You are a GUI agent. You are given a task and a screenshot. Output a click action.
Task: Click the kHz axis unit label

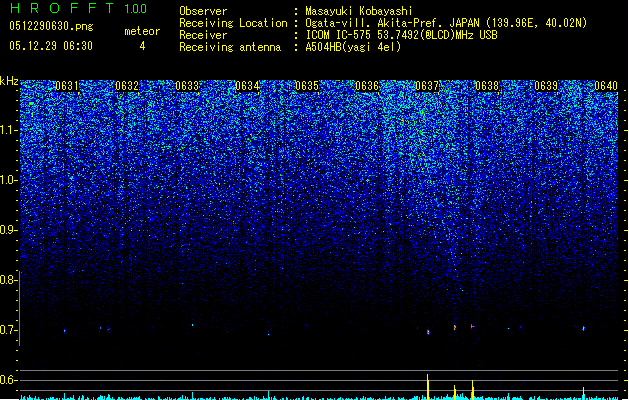click(9, 81)
